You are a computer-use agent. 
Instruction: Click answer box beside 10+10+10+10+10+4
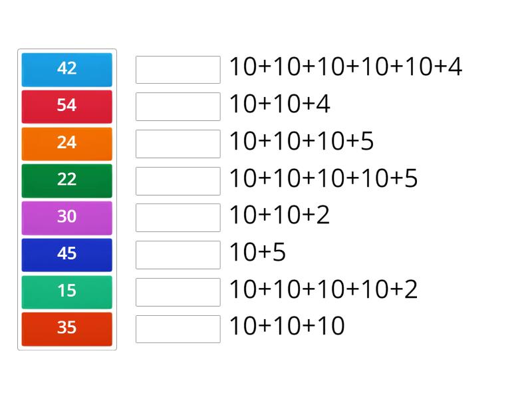(178, 69)
